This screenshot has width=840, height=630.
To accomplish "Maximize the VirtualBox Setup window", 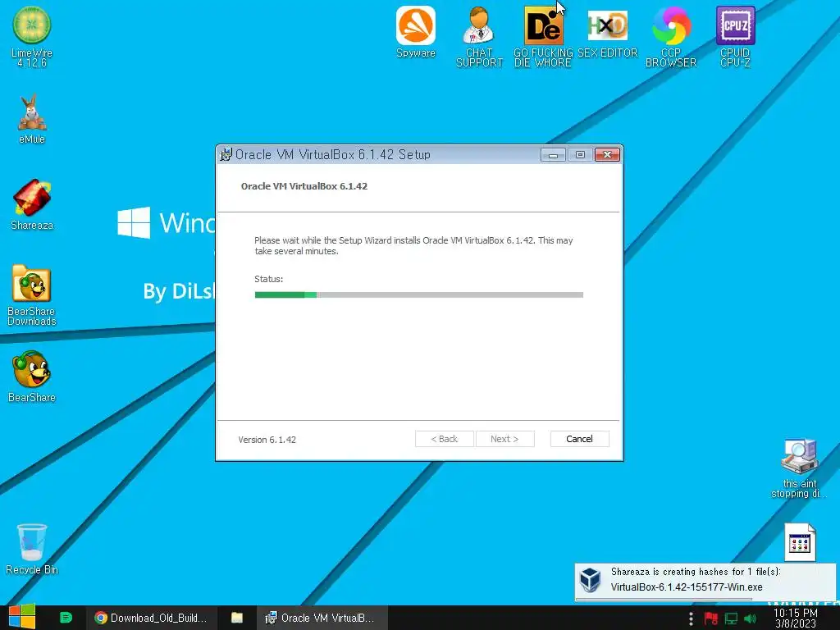I will pyautogui.click(x=580, y=155).
